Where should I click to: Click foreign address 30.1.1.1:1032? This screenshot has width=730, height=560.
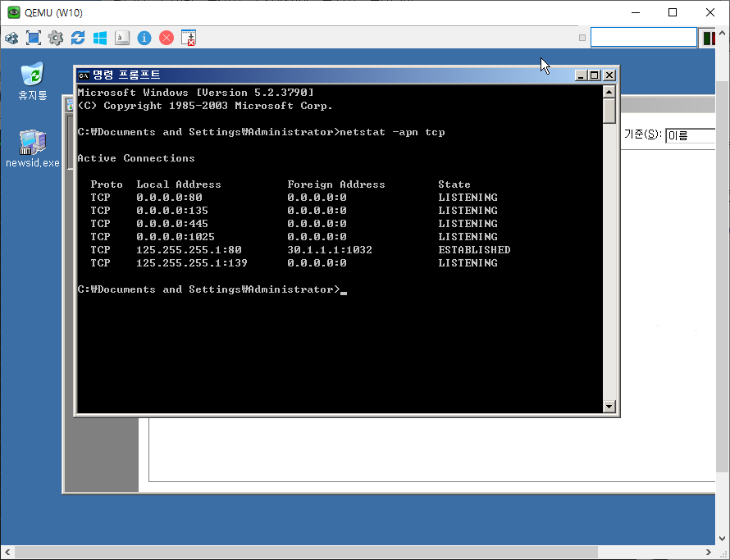click(x=330, y=250)
